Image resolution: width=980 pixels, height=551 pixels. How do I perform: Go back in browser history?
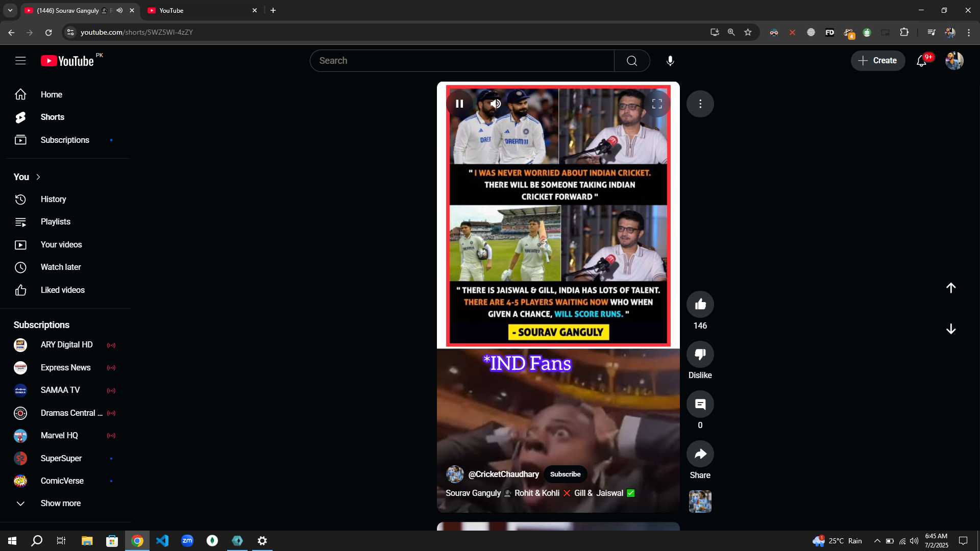11,32
